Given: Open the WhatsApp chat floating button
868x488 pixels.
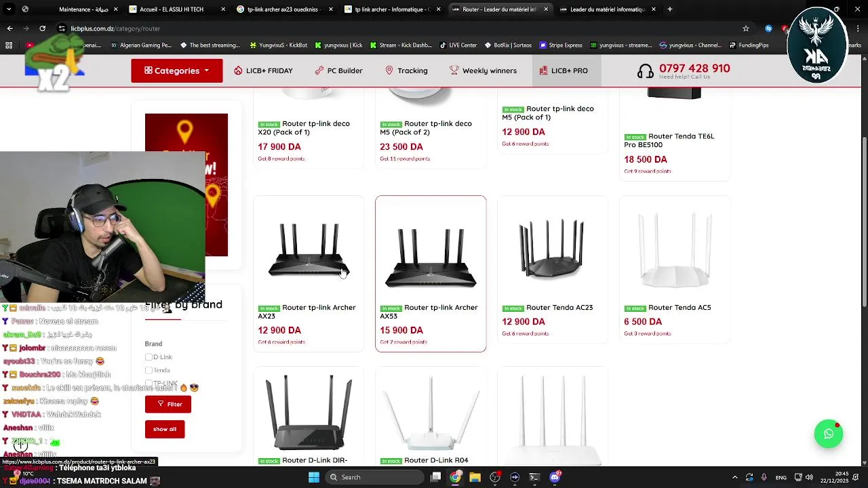Looking at the screenshot, I should tap(828, 434).
